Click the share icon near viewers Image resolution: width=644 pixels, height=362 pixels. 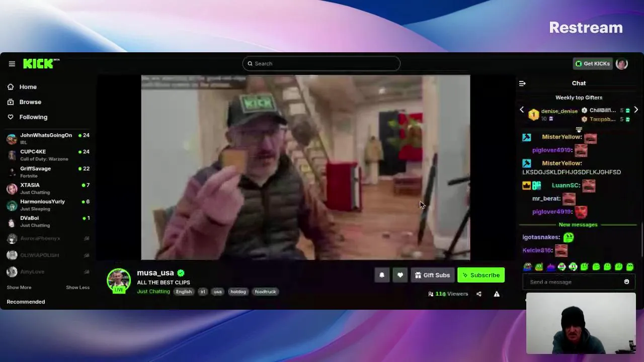coord(479,294)
